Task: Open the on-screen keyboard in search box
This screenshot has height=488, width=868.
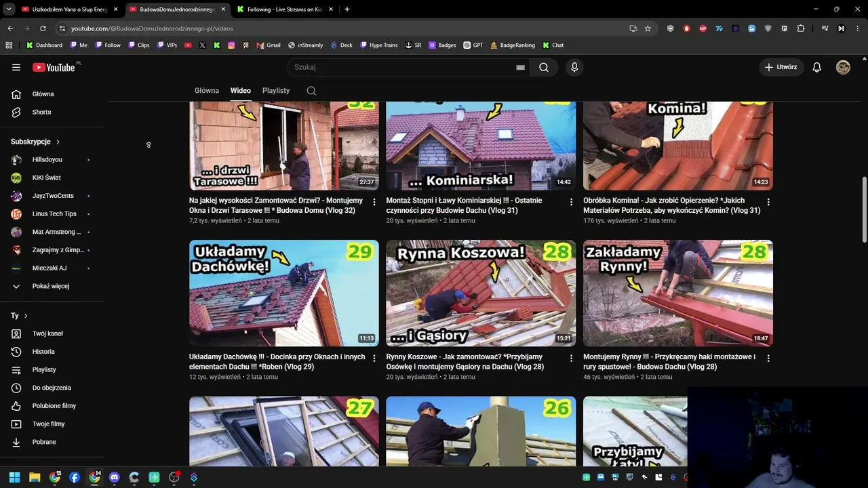Action: coord(521,67)
